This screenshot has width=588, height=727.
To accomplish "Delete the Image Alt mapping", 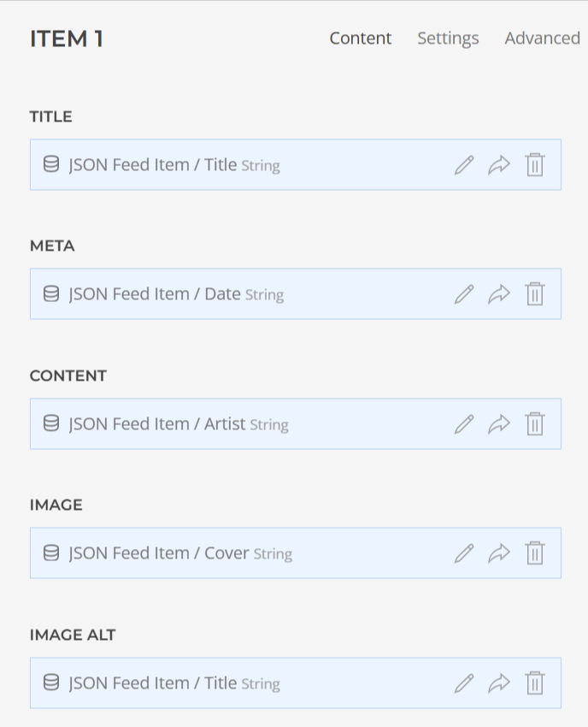I will click(535, 683).
